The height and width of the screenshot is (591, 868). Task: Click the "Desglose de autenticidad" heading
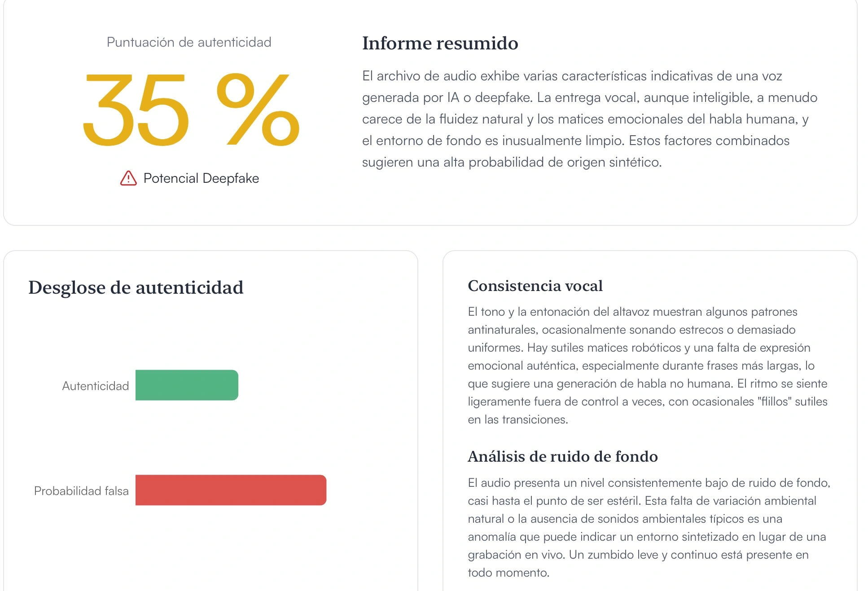[x=136, y=287]
